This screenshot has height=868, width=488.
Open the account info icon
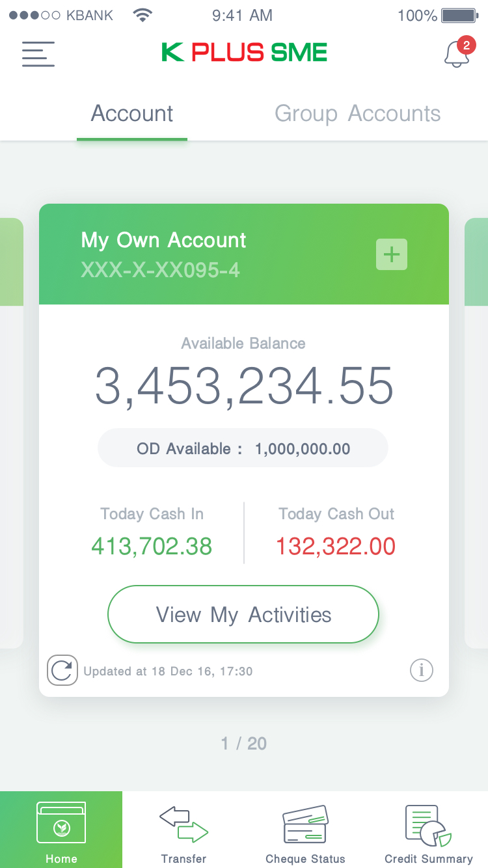pyautogui.click(x=421, y=670)
